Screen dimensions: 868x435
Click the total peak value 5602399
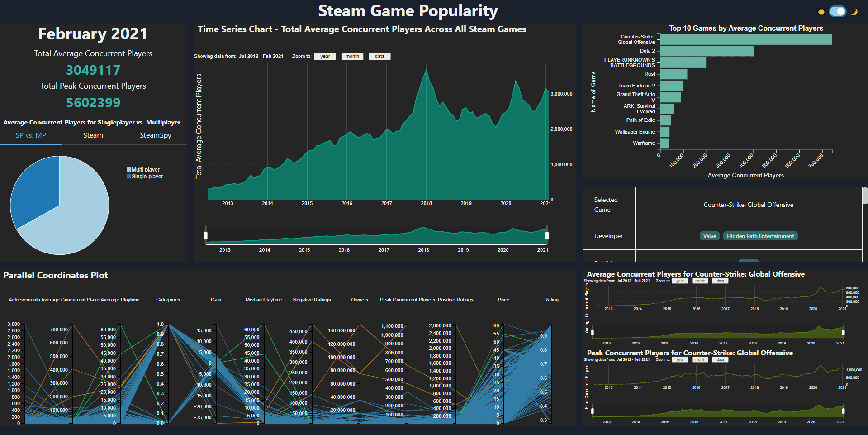point(93,103)
